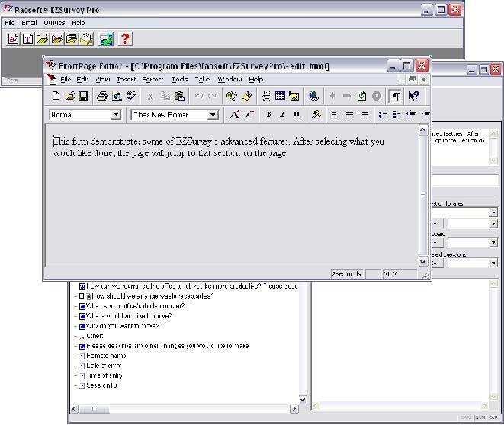
Task: Open Window menu in FrontPage Editor
Action: point(230,79)
